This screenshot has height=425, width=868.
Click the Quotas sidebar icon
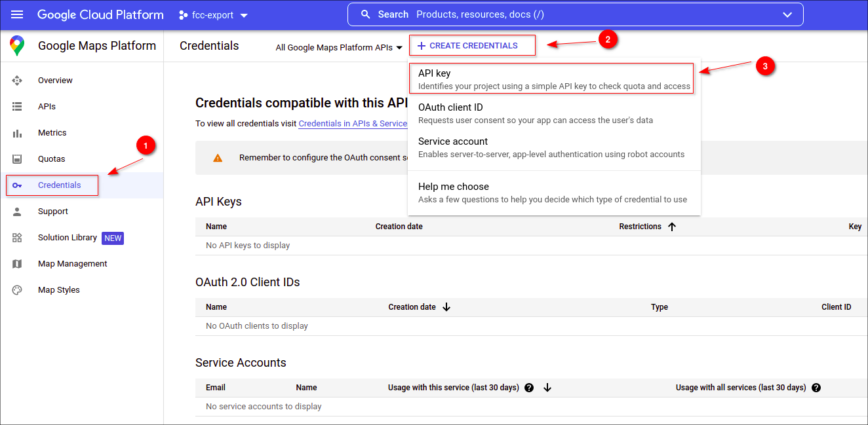coord(17,159)
